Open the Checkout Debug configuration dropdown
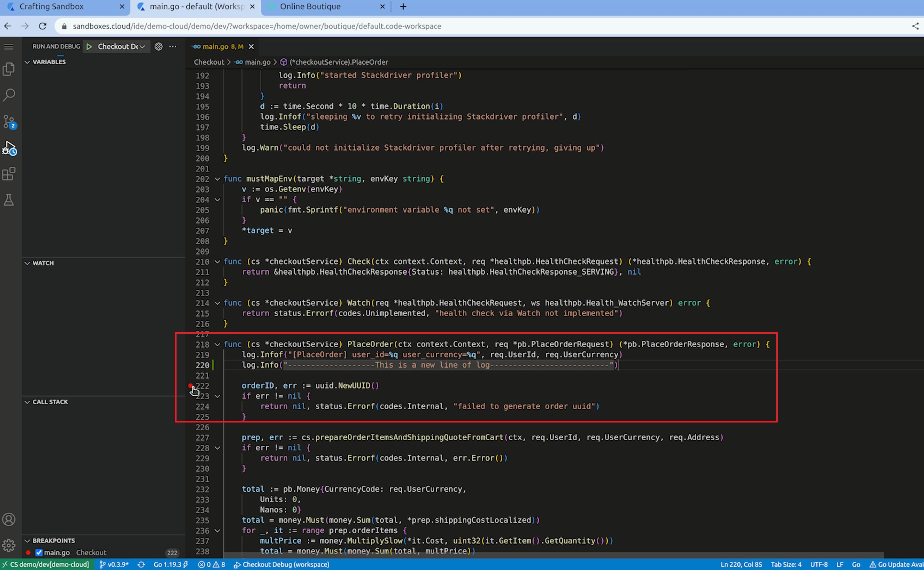 (121, 46)
